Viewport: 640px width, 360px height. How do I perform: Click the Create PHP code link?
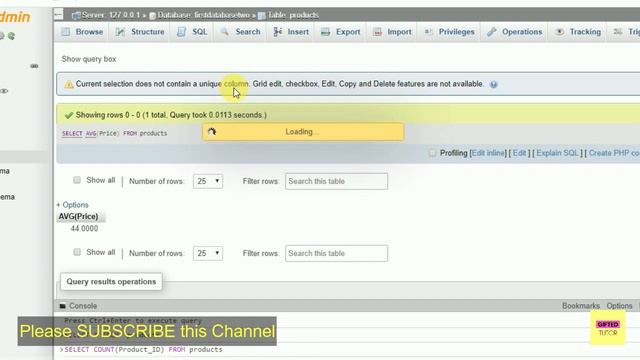(x=614, y=153)
